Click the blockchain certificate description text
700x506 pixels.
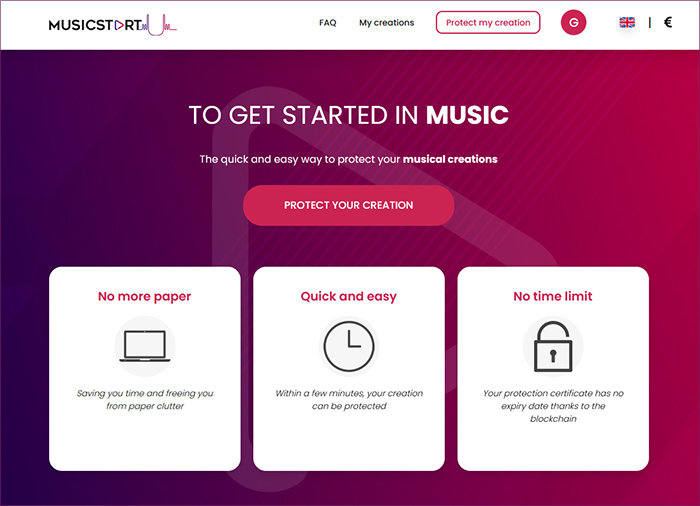553,406
